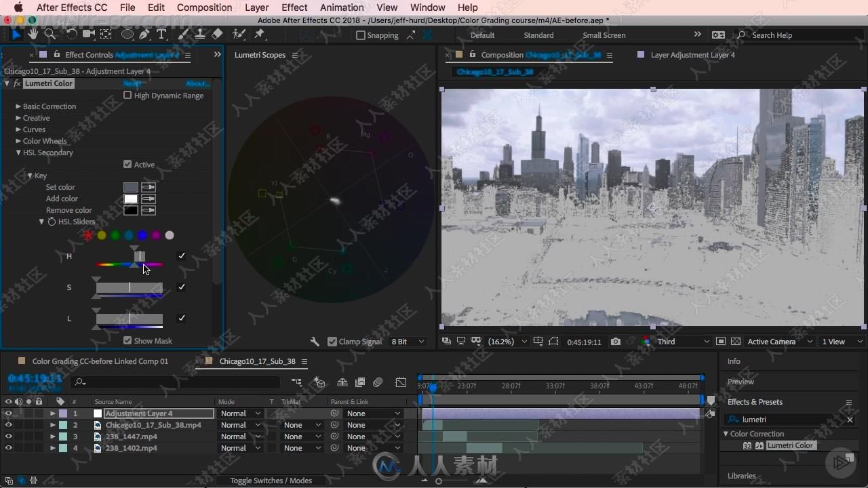Select the Horizontal Type tool
The width and height of the screenshot is (868, 488).
[x=161, y=34]
